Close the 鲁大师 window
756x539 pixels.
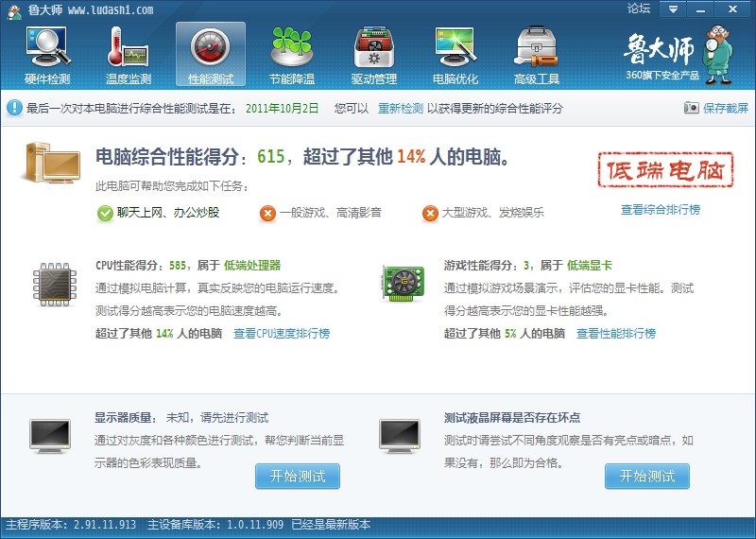(x=732, y=9)
